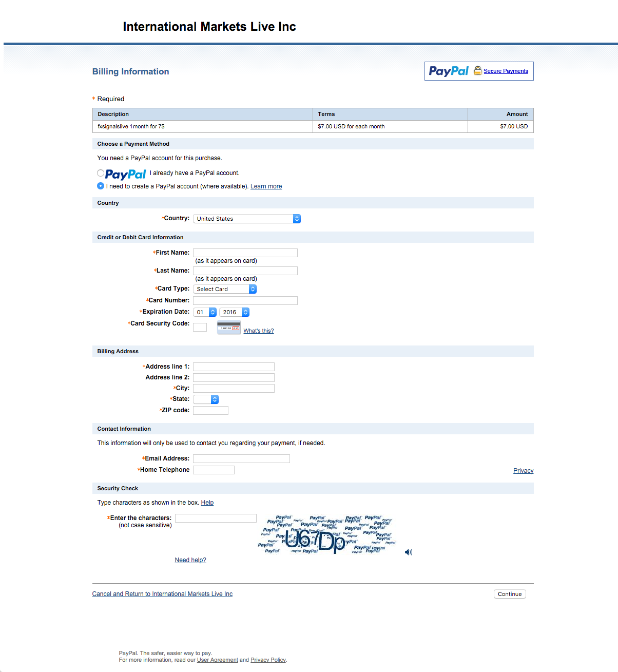The width and height of the screenshot is (618, 672).
Task: Focus the Home Telephone field
Action: pos(214,470)
